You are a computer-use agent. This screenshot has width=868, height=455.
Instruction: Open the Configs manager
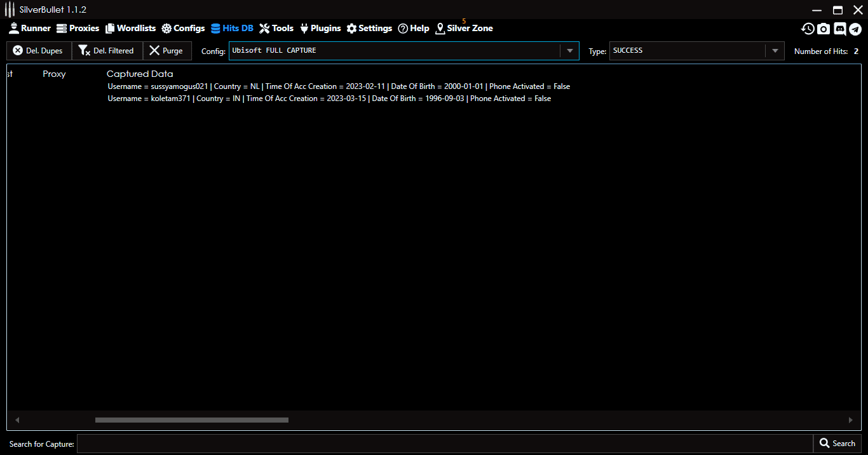(183, 28)
